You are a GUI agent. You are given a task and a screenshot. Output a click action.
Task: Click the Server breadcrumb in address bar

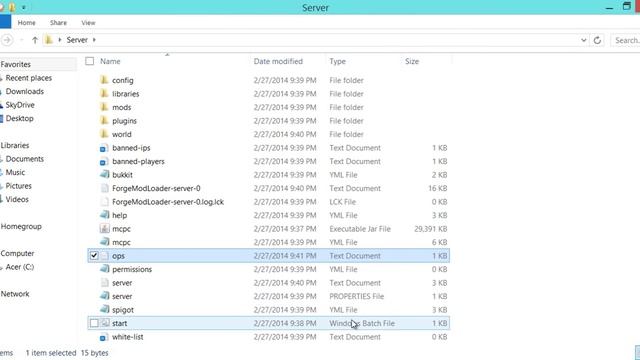pyautogui.click(x=77, y=40)
